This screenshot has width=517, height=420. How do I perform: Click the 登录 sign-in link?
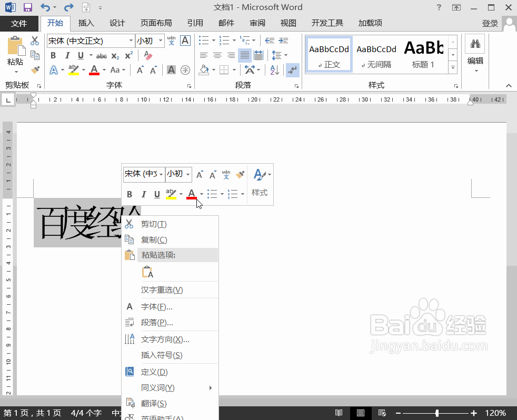[x=490, y=23]
